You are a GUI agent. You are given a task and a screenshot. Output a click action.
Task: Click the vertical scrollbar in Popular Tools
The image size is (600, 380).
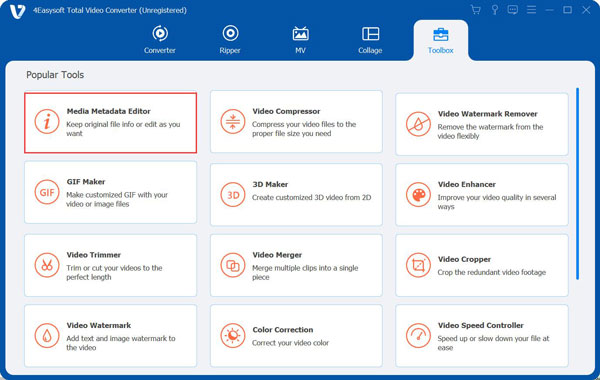click(x=577, y=184)
